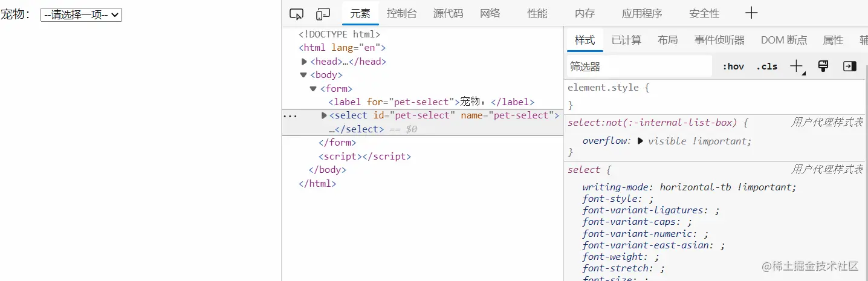
Task: Toggle :hov element state panel
Action: point(733,66)
